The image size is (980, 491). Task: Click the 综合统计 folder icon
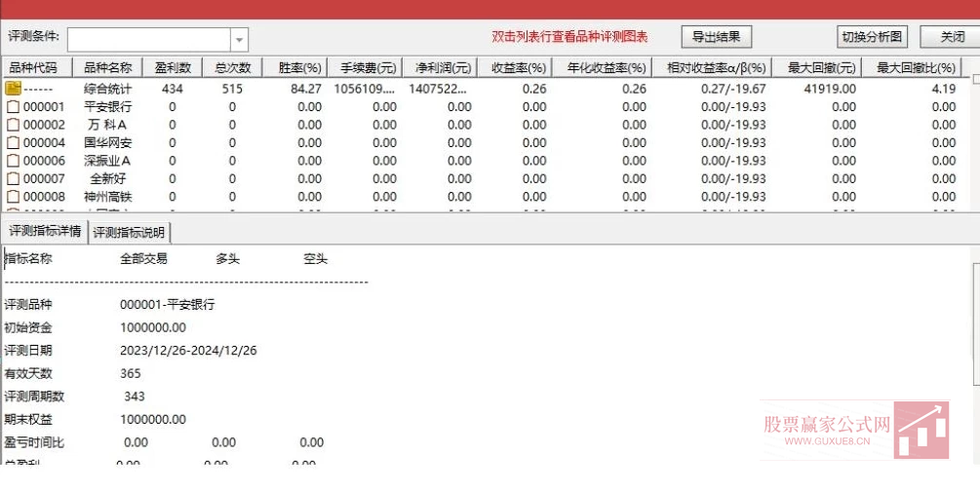[x=13, y=89]
